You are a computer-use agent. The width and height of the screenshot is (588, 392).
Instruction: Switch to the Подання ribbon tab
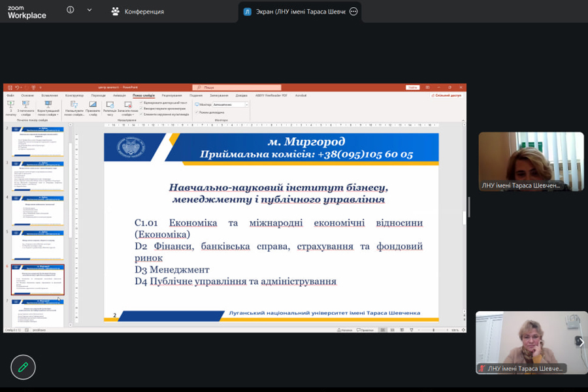(x=196, y=95)
